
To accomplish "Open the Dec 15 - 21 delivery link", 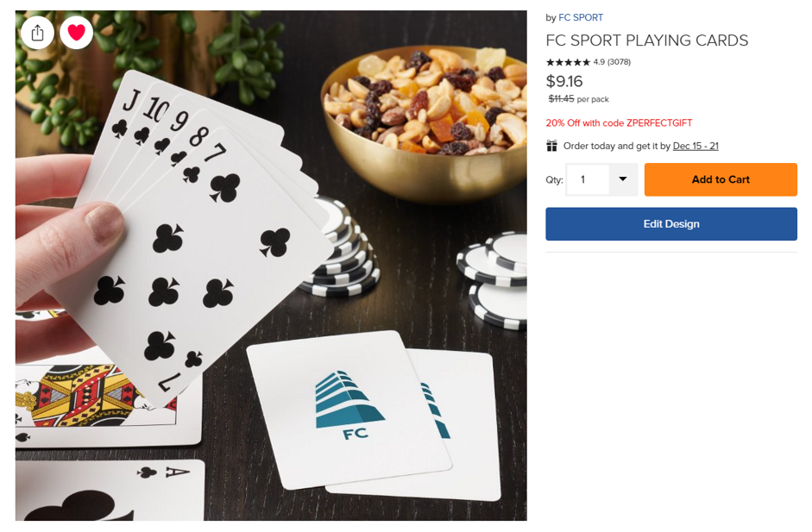I will pos(696,146).
